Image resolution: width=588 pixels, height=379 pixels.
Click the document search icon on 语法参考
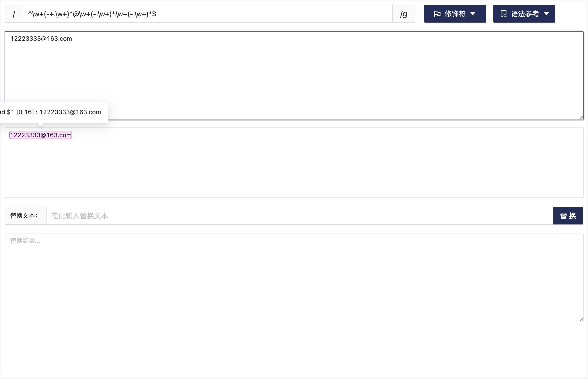coord(504,14)
